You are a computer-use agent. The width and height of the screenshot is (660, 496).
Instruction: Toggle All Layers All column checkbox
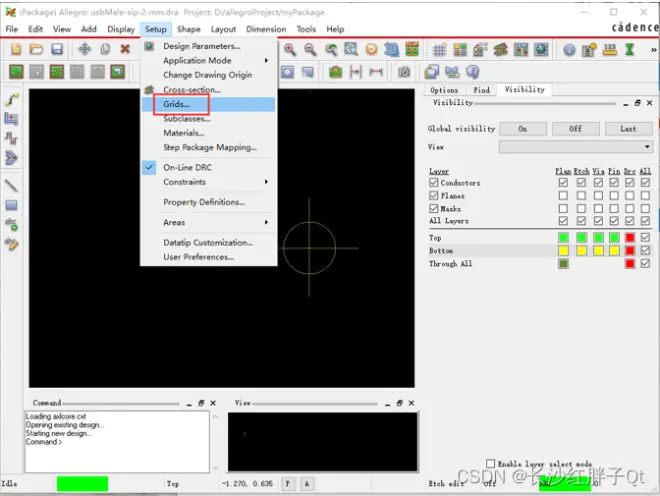coord(645,221)
